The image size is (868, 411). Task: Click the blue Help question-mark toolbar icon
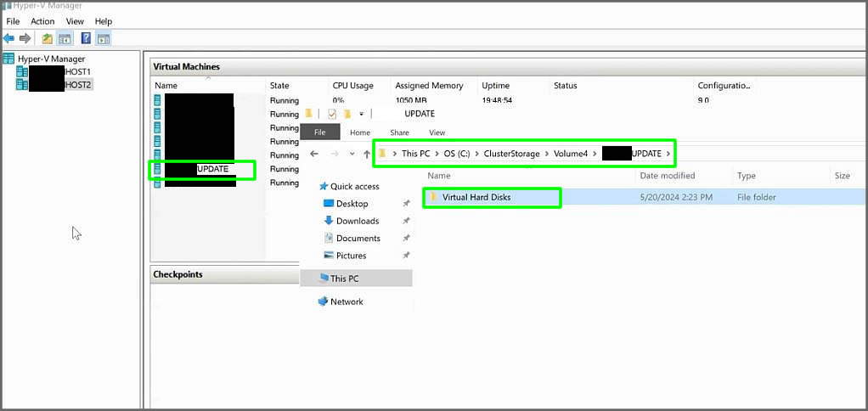86,38
